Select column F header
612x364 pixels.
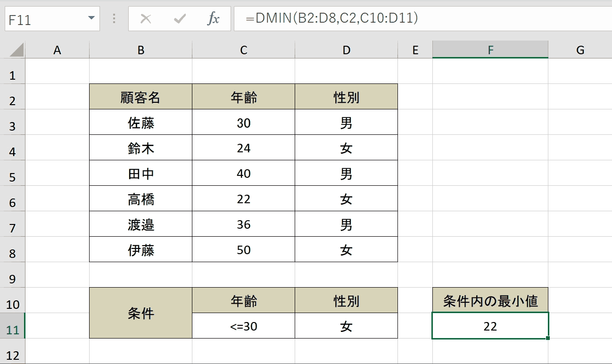(490, 50)
